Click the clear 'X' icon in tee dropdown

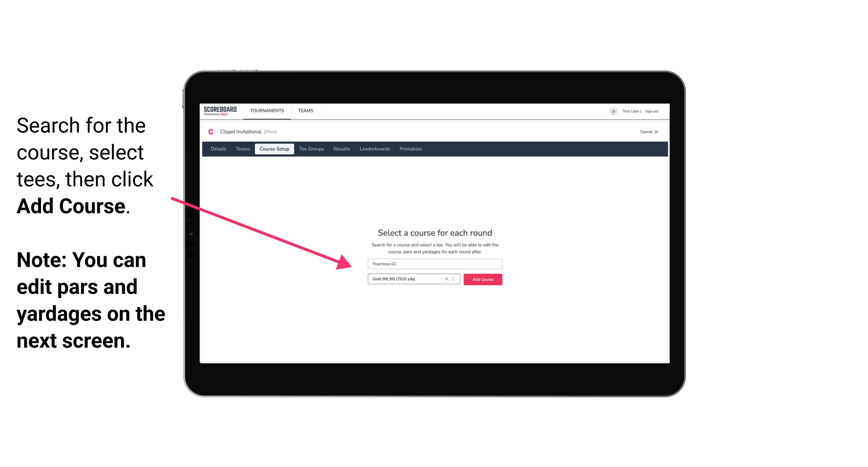click(446, 279)
